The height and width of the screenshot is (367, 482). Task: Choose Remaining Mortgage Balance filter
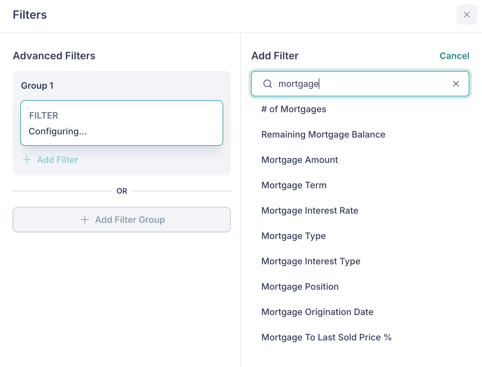pos(323,134)
